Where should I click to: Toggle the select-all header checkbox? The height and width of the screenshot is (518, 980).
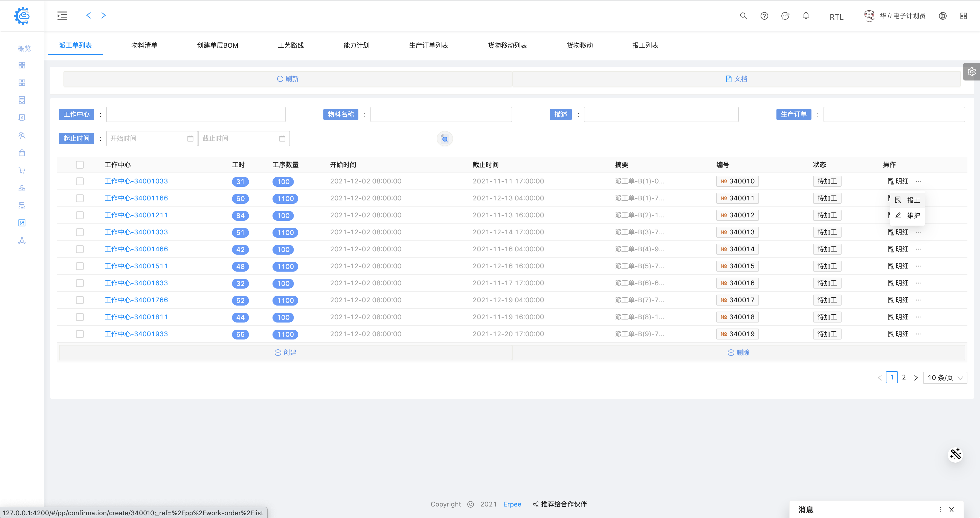(80, 165)
